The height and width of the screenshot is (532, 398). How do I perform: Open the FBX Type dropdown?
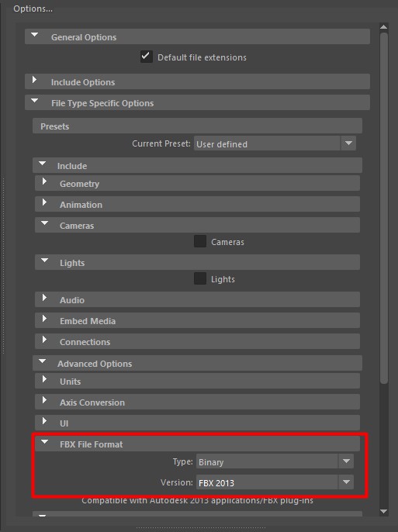(275, 461)
